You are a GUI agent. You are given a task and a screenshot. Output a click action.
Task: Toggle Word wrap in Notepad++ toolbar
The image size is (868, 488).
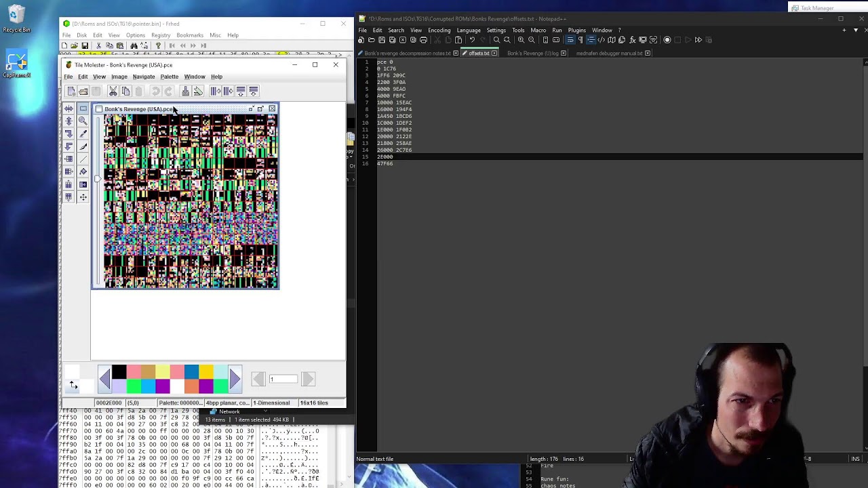[570, 39]
